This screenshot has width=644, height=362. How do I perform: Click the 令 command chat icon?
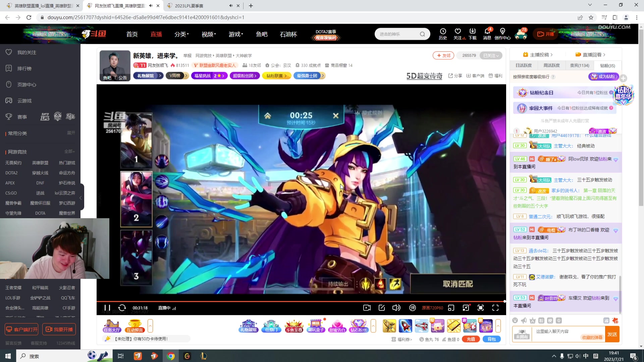559,320
